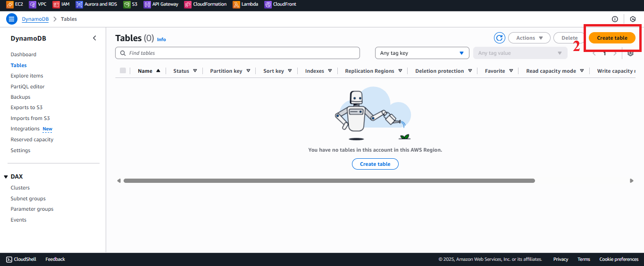
Task: Open Status column filter arrow
Action: coord(195,71)
